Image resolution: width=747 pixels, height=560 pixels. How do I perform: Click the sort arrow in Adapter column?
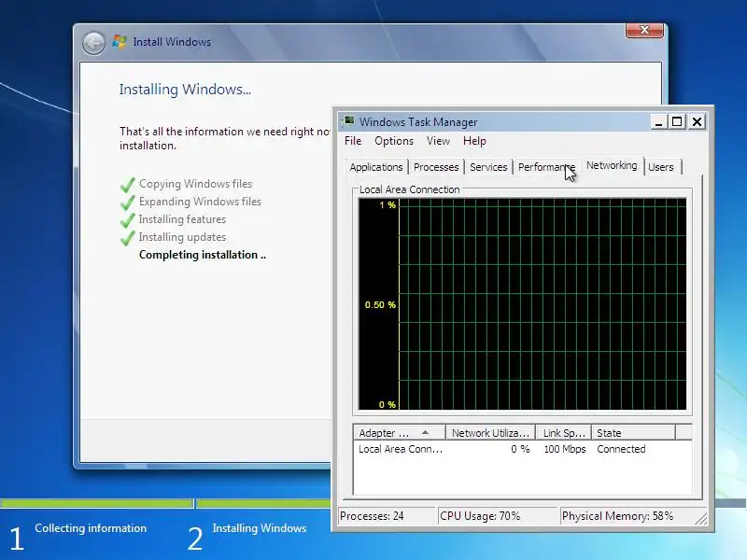click(425, 432)
